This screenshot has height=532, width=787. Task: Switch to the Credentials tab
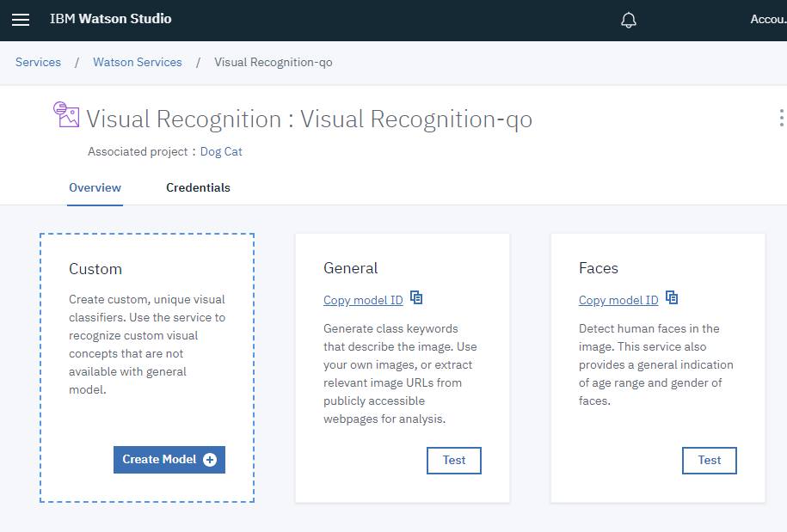coord(199,187)
